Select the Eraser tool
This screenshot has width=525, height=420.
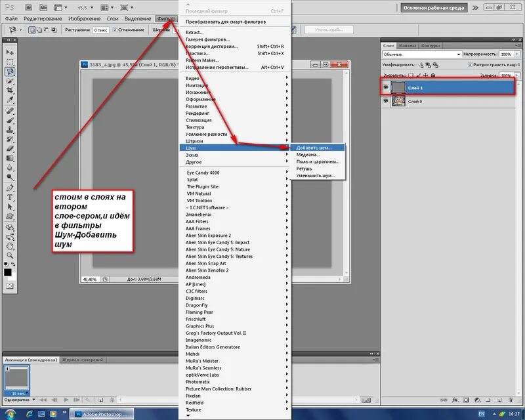coord(10,148)
